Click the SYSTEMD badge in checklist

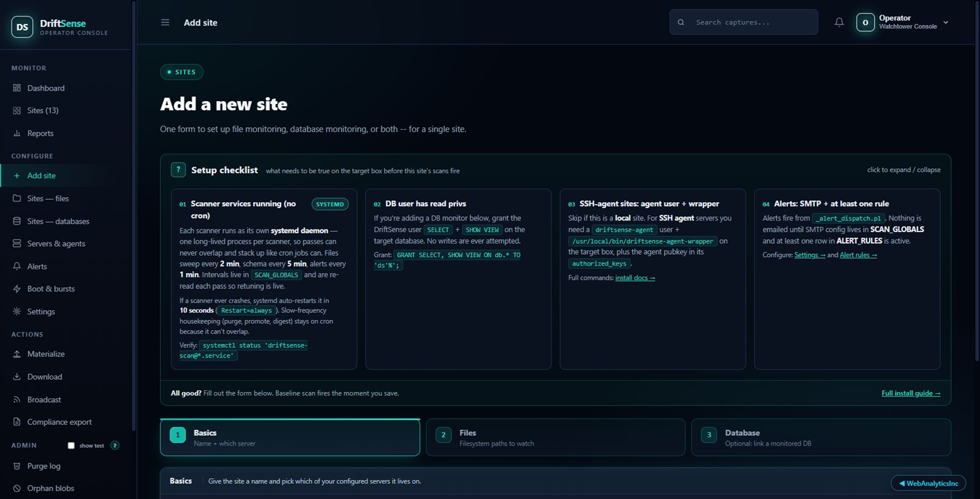click(330, 204)
